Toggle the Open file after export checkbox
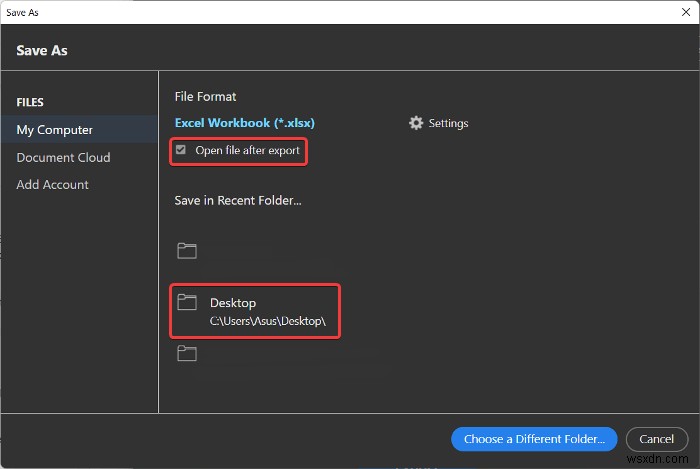The image size is (700, 469). [x=181, y=150]
